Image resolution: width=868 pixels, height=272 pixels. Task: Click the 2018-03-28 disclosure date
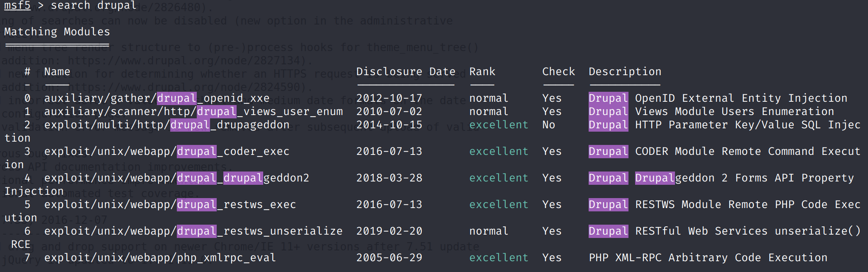[x=389, y=178]
